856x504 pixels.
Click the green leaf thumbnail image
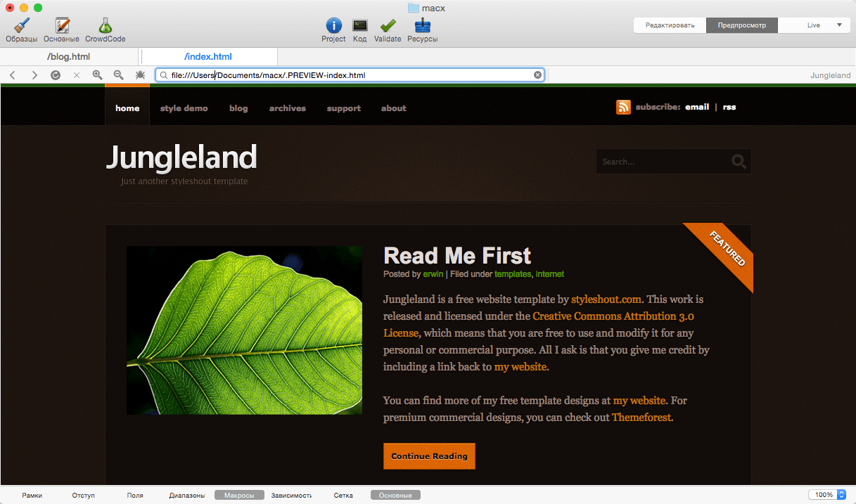(x=244, y=330)
